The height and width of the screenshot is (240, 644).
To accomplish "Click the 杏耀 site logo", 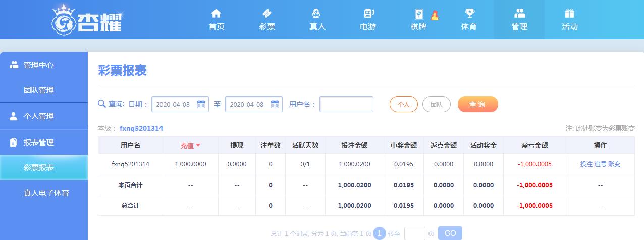I will [87, 19].
